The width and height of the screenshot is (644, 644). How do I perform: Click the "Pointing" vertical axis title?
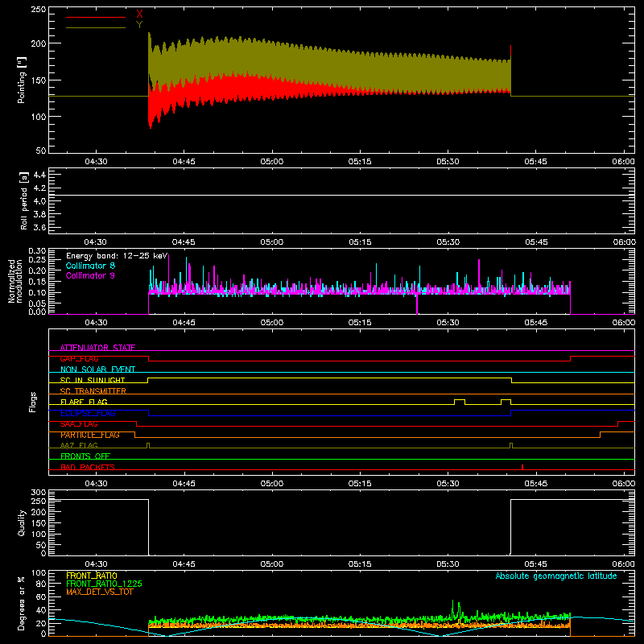pyautogui.click(x=22, y=80)
